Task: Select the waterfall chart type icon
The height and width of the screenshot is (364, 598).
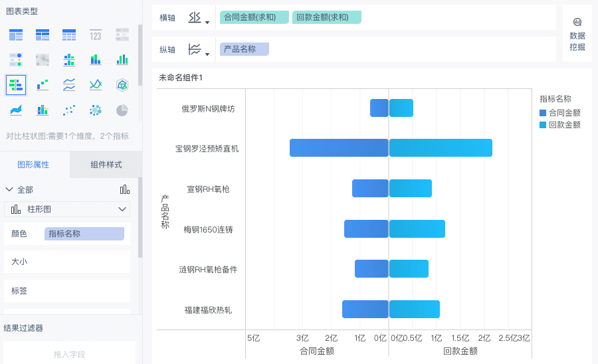Action: tap(43, 84)
